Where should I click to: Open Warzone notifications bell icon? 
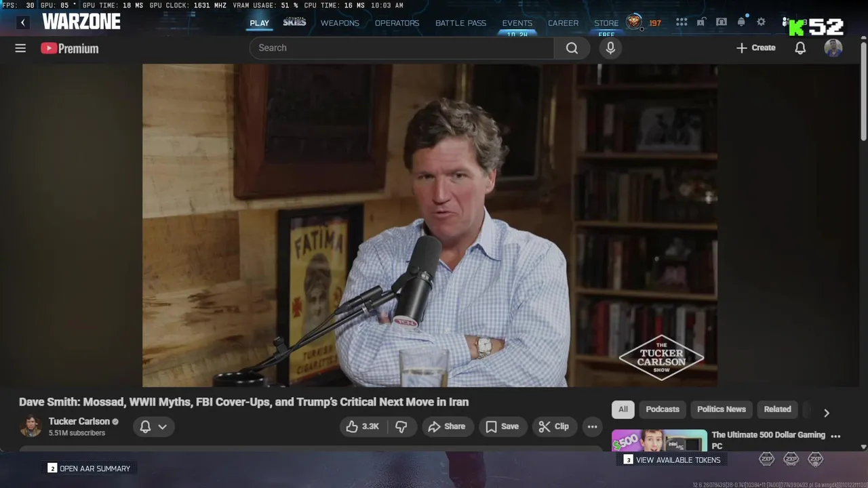pos(741,22)
